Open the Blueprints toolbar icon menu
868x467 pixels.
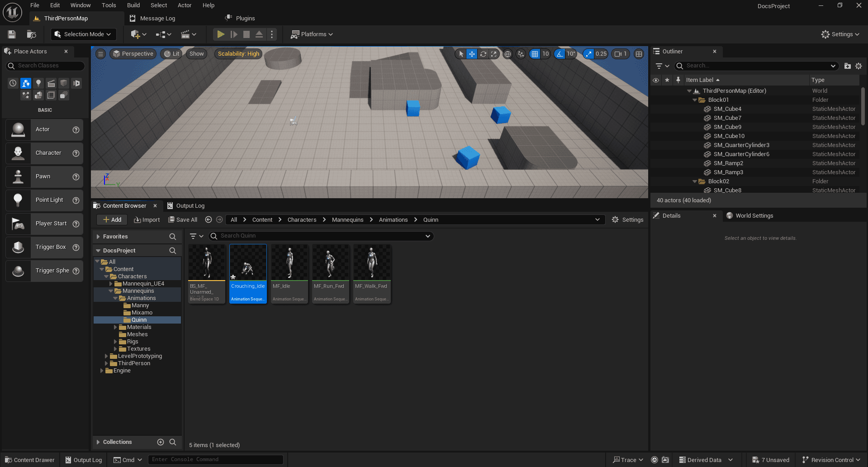coord(163,34)
